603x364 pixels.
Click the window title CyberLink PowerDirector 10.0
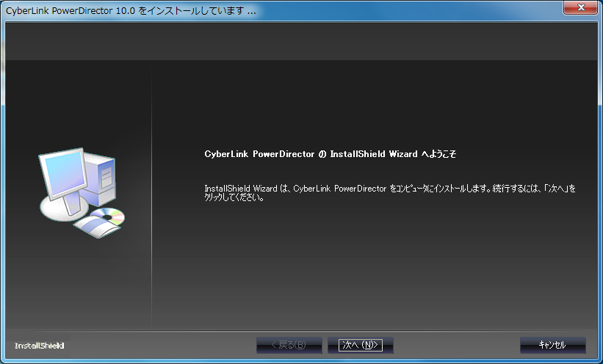[x=131, y=11]
